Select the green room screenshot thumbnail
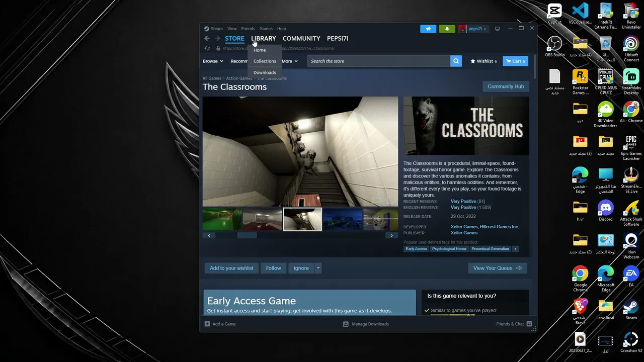Viewport: 644px width, 362px height. point(222,220)
